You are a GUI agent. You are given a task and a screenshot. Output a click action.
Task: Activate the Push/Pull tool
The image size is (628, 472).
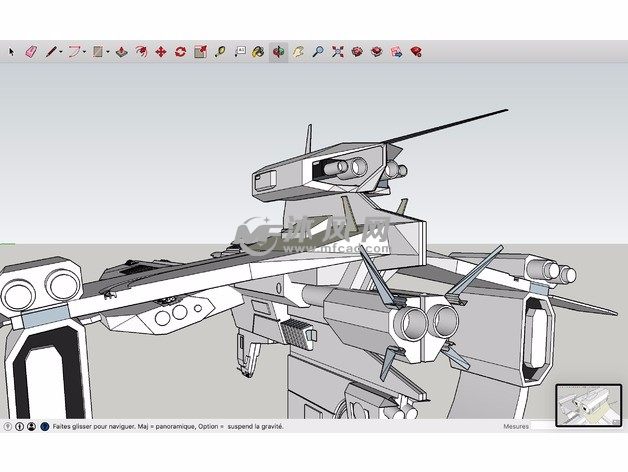point(121,51)
